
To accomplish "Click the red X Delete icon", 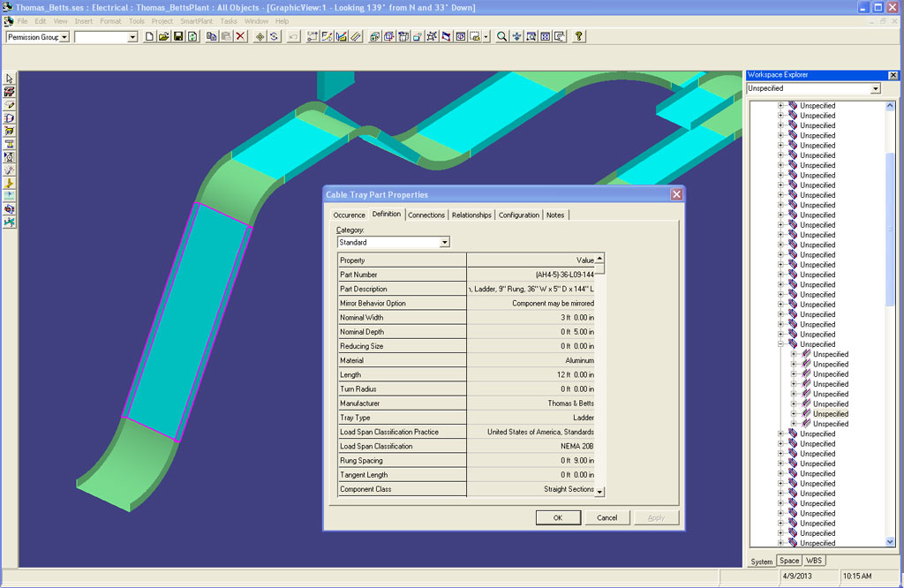I will tap(240, 37).
